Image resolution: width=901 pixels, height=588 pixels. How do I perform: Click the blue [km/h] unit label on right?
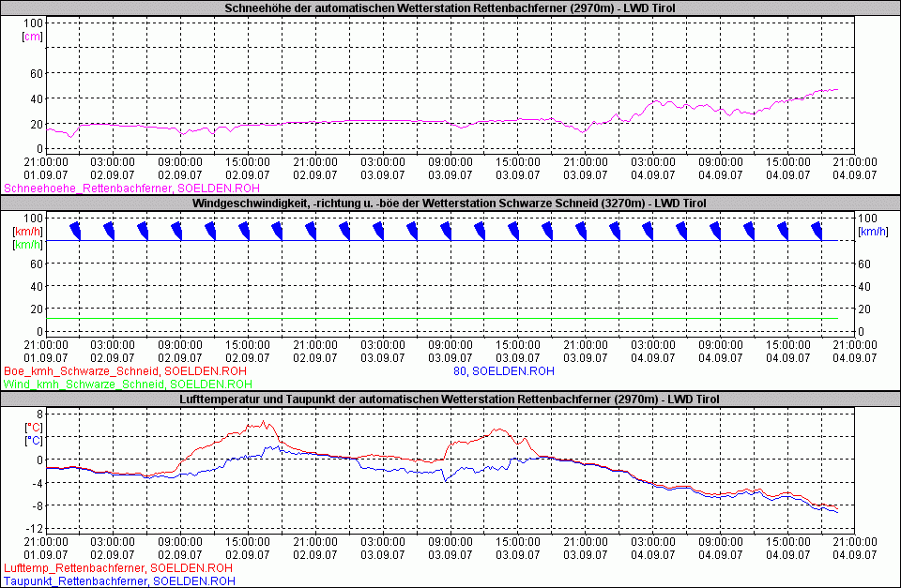click(874, 231)
